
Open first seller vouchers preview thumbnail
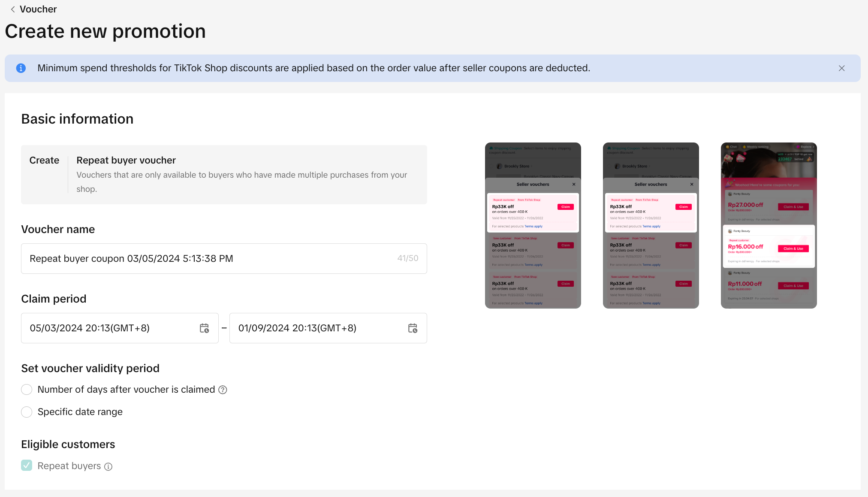533,225
